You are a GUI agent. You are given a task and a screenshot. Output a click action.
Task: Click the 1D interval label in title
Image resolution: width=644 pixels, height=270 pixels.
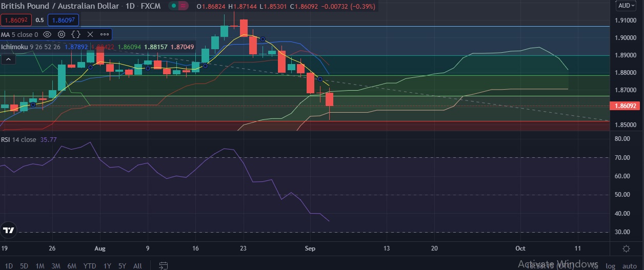(x=130, y=7)
